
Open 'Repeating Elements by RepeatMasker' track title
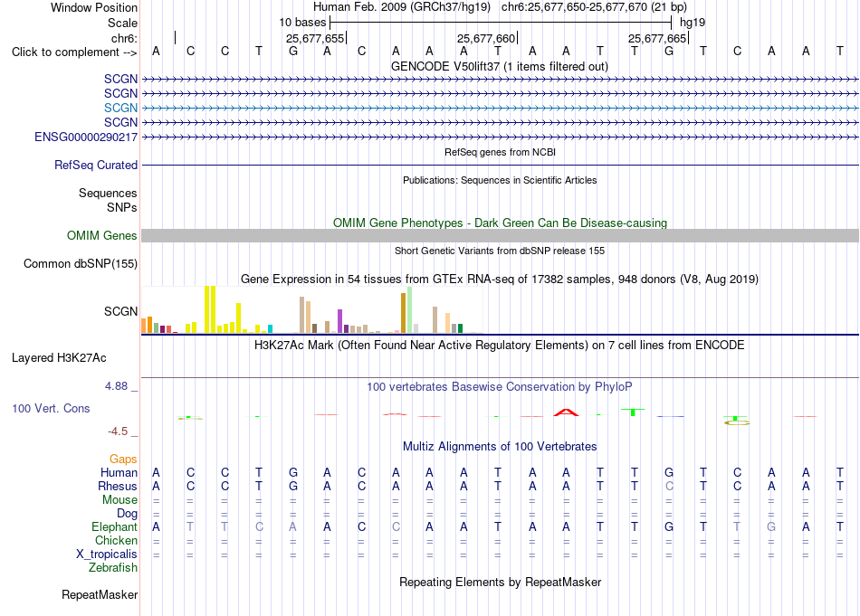pyautogui.click(x=500, y=582)
